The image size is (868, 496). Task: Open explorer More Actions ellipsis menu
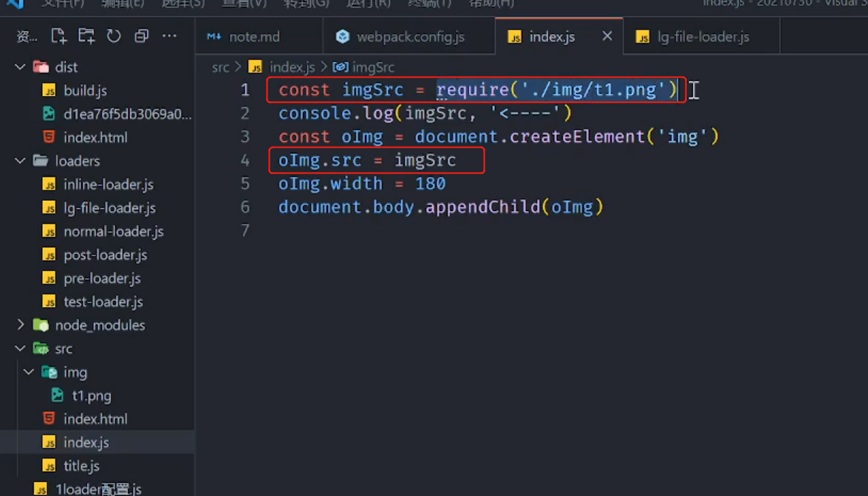click(169, 36)
